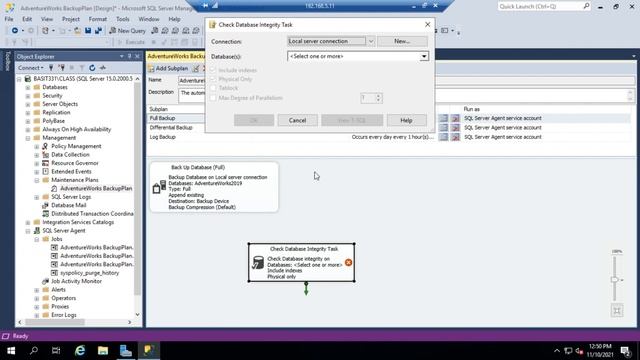Viewport: 640px width, 360px height.
Task: Open the Database(s) selection dropdown
Action: pyautogui.click(x=424, y=56)
